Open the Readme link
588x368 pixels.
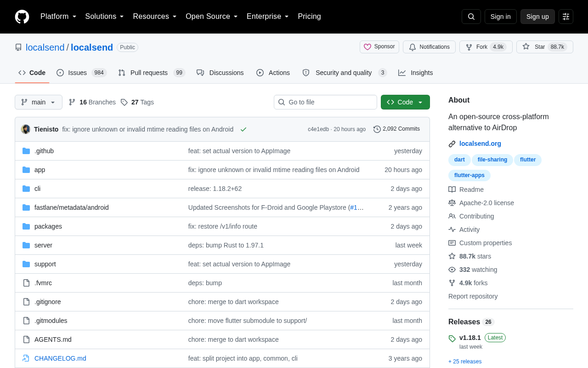(466, 190)
